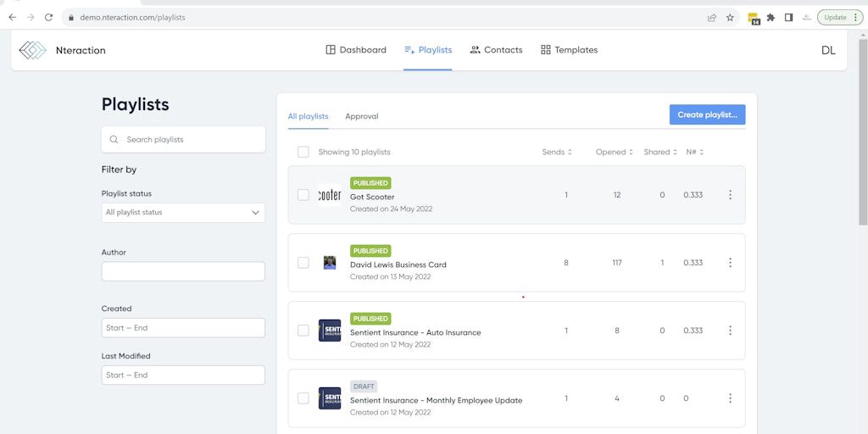Viewport: 868px width, 434px height.
Task: Select the David Lewis Business Card checkbox
Action: click(x=303, y=263)
